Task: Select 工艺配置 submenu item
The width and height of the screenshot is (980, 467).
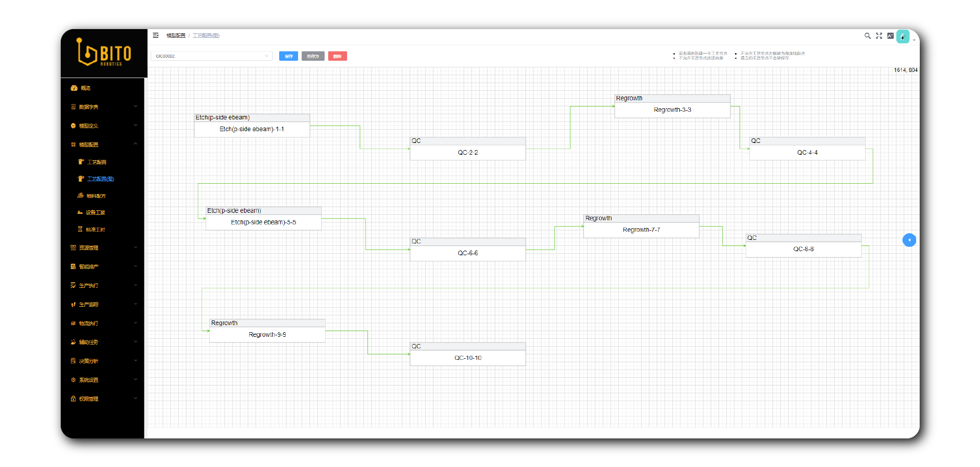Action: 96,162
